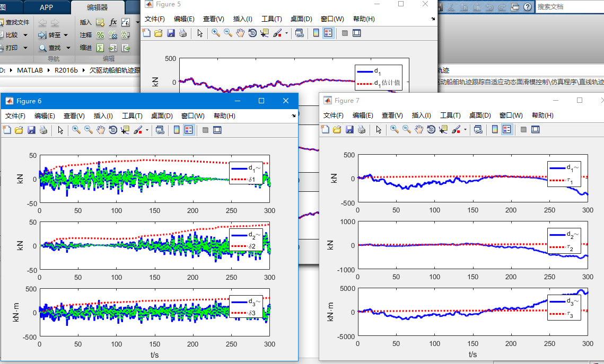This screenshot has width=604, height=364.
Task: Print figure icon in Figure 6 toolbar
Action: (x=43, y=130)
